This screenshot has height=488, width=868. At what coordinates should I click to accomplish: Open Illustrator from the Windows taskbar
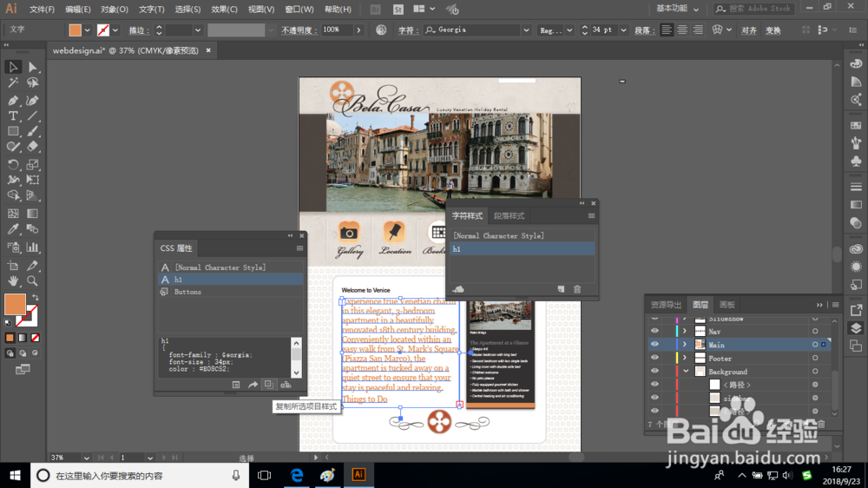click(358, 475)
